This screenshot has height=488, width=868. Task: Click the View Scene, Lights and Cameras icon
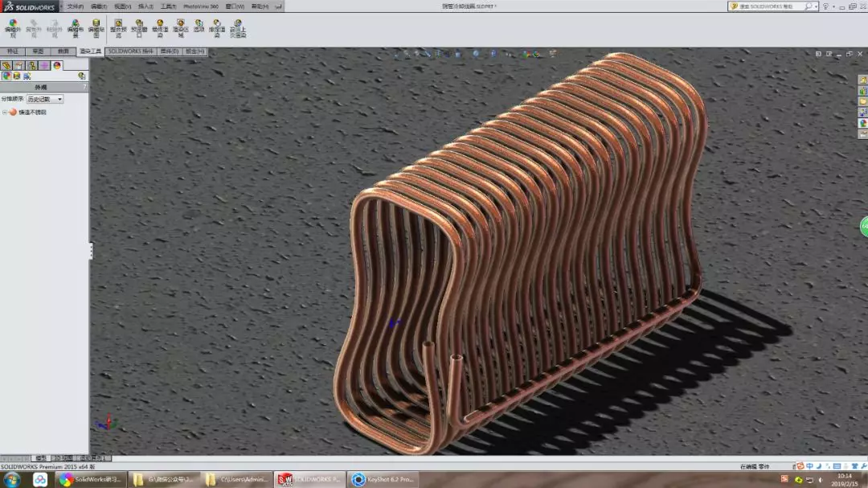(27, 76)
